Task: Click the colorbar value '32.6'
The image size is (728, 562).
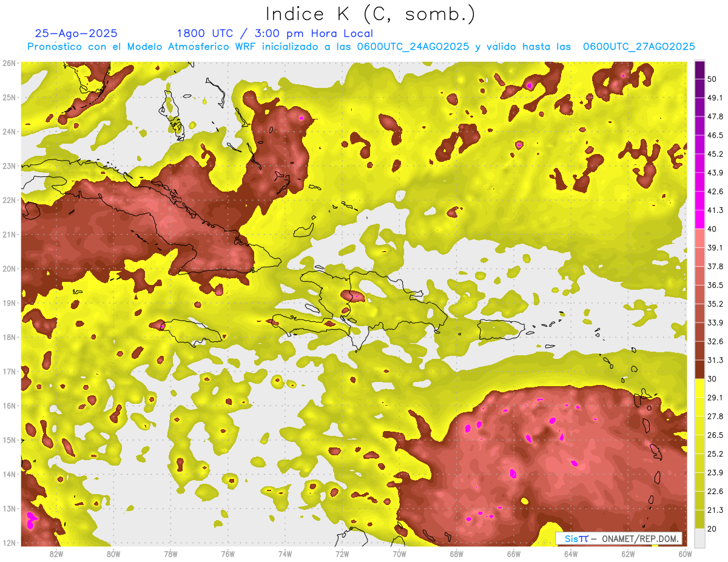Action: (x=715, y=341)
